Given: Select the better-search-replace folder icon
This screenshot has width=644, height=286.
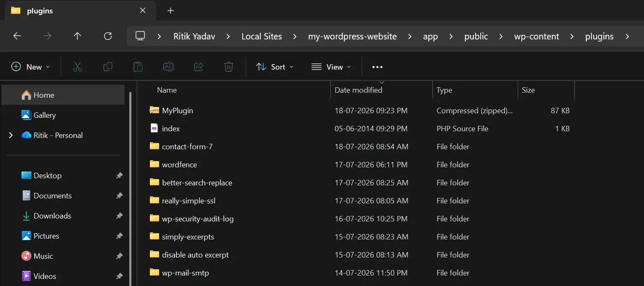Looking at the screenshot, I should (154, 182).
